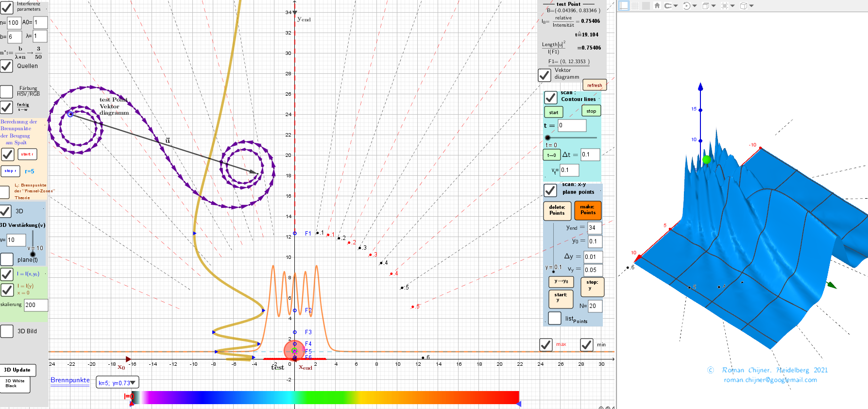Click the n input field showing 100
The image size is (868, 409).
click(x=14, y=22)
